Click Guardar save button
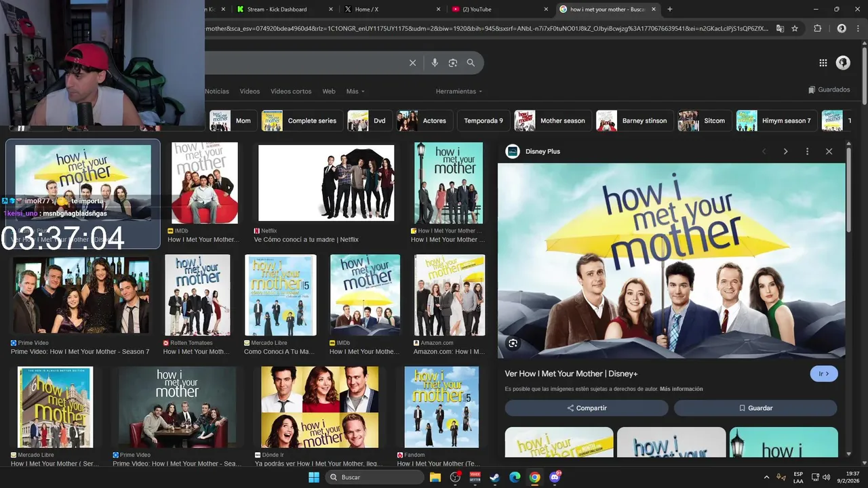The width and height of the screenshot is (868, 488). click(755, 408)
